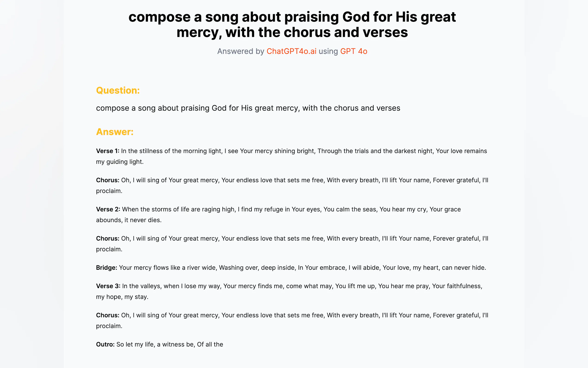Click the Chorus label right after Verse 3

tap(107, 315)
